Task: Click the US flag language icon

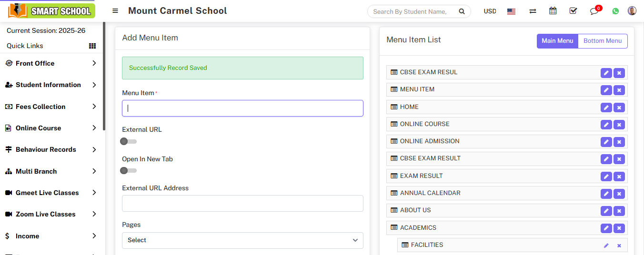Action: (511, 11)
